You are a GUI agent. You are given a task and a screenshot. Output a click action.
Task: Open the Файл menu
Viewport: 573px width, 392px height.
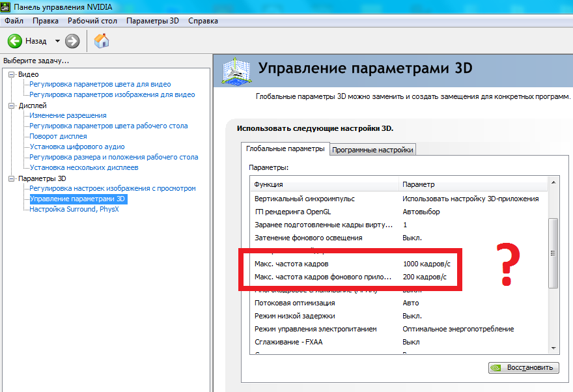[14, 21]
